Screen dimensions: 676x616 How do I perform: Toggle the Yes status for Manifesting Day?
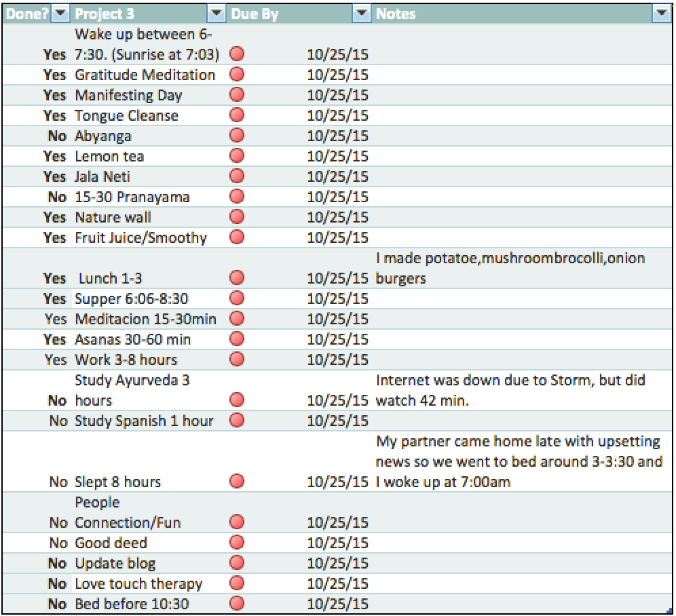54,95
